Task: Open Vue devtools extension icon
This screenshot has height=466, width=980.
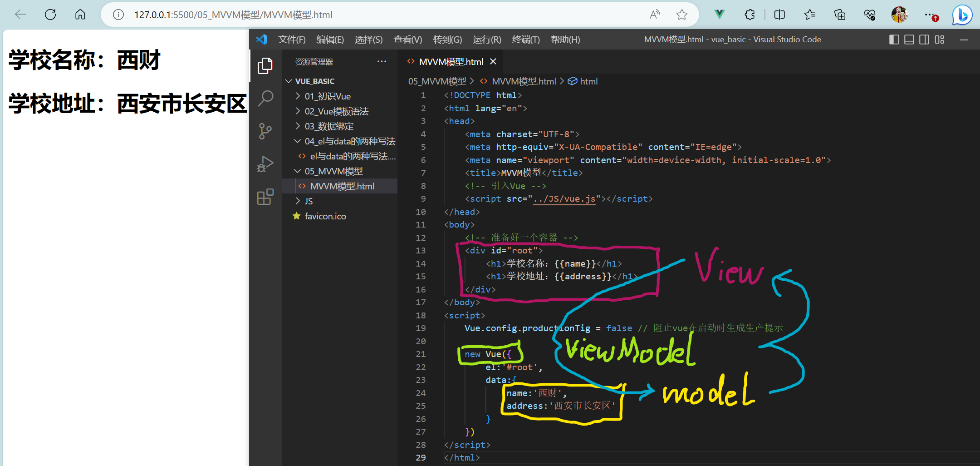Action: click(x=720, y=15)
